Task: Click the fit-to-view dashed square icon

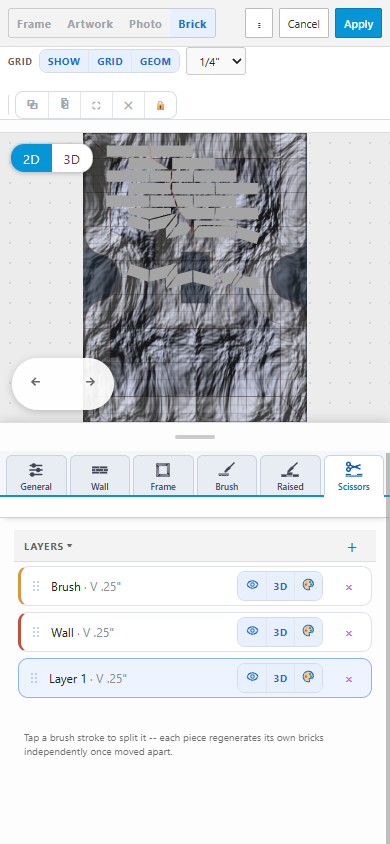Action: click(x=96, y=105)
